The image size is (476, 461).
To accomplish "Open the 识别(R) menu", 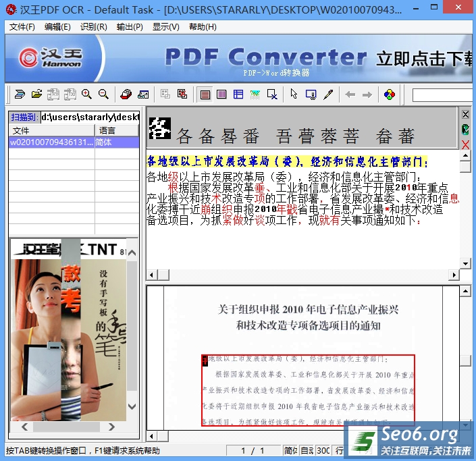I will point(93,27).
